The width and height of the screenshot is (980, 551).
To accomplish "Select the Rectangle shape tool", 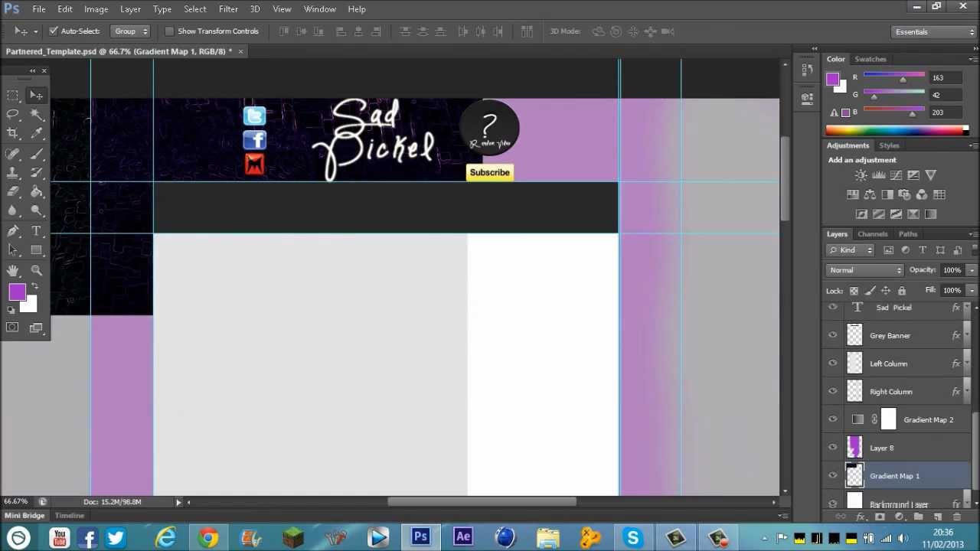I will coord(36,250).
